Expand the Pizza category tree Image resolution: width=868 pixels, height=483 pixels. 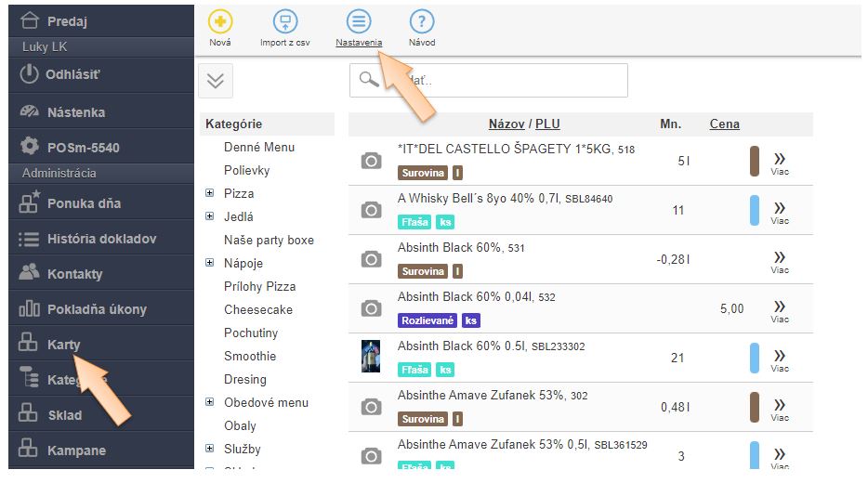pos(211,193)
